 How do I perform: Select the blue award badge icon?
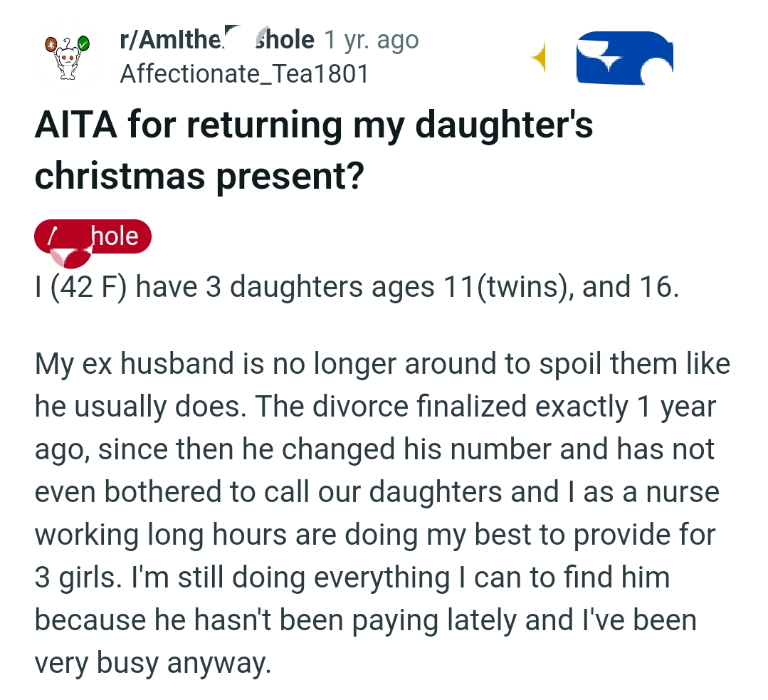point(624,58)
